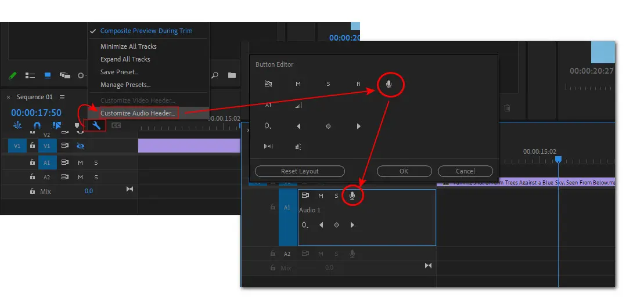
Task: Open Sequence 01 panel hamburger menu
Action: click(x=62, y=97)
